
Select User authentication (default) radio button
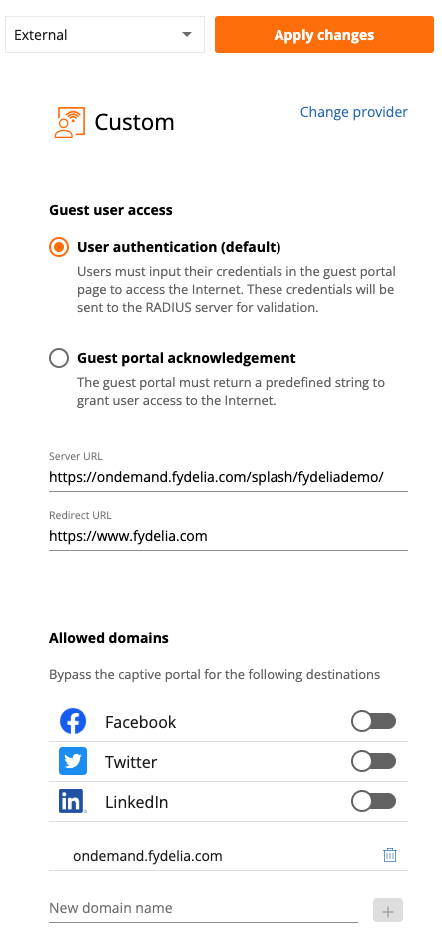(59, 247)
